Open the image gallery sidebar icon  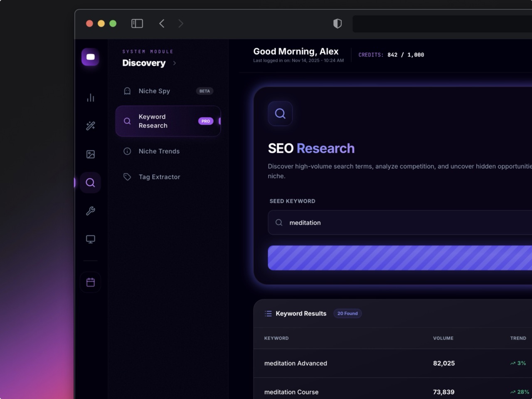90,154
